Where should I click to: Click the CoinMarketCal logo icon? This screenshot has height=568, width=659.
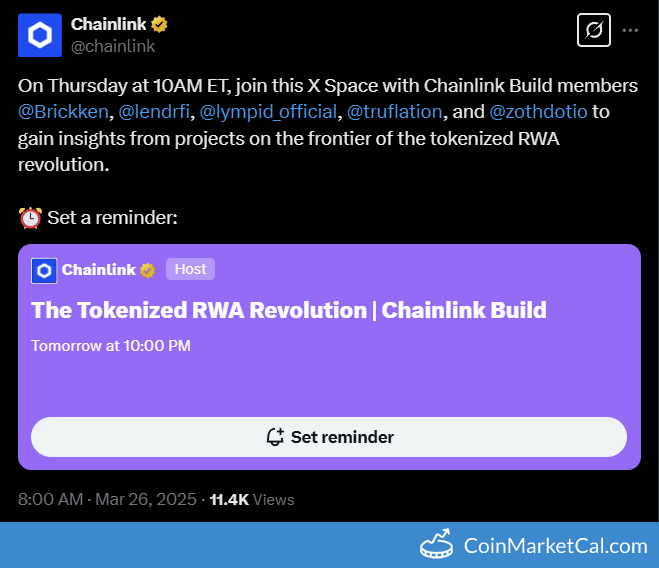click(436, 545)
